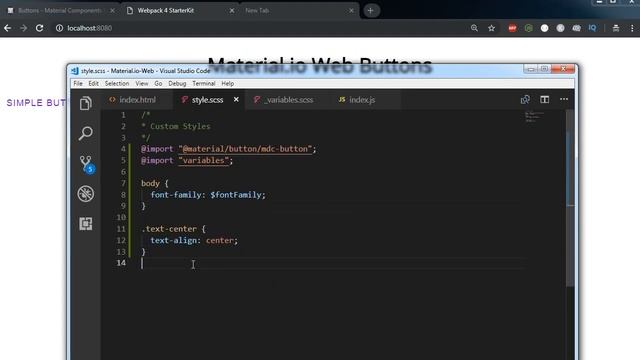The image size is (640, 360).
Task: Click the $fontFamily variable on line 8
Action: click(236, 195)
